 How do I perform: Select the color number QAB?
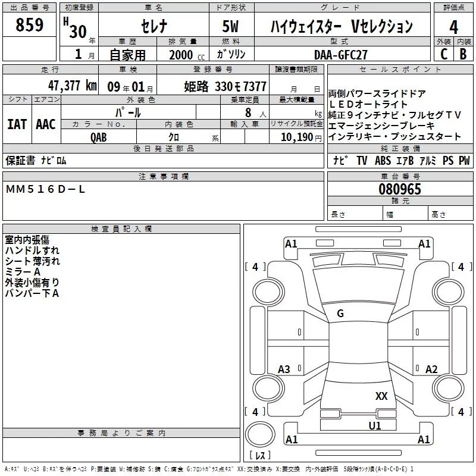tap(99, 137)
